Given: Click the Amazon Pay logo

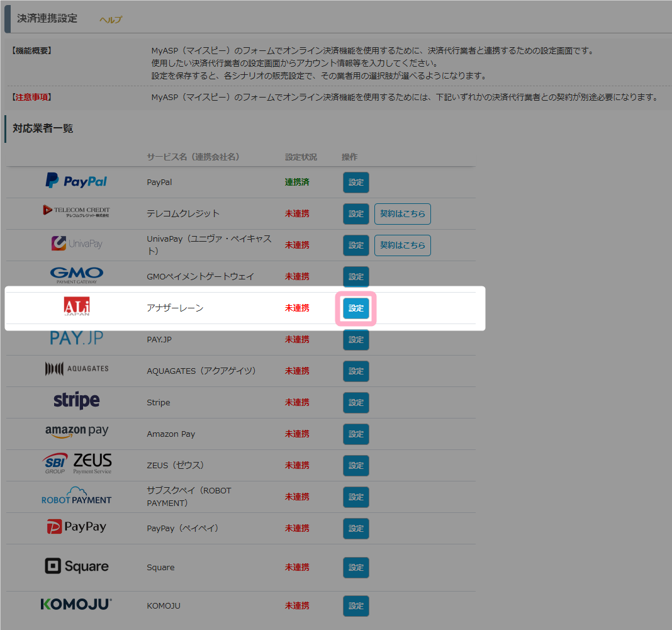Looking at the screenshot, I should pyautogui.click(x=76, y=432).
